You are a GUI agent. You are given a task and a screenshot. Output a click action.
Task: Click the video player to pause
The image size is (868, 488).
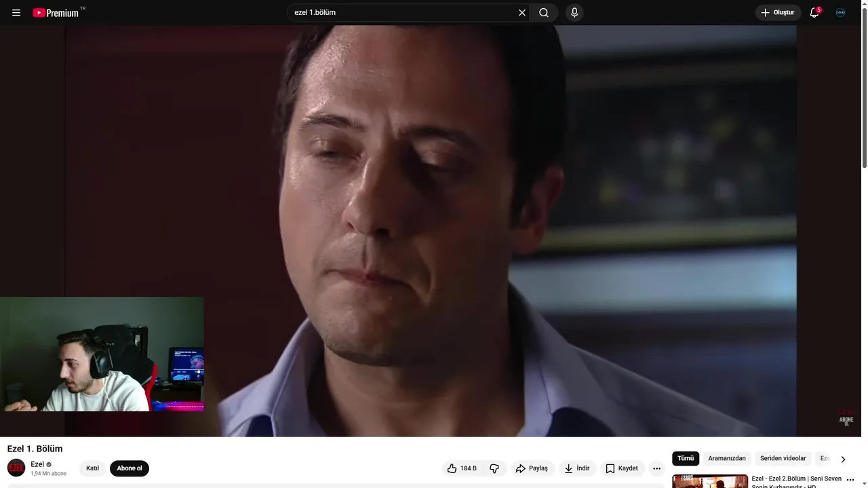pos(431,231)
